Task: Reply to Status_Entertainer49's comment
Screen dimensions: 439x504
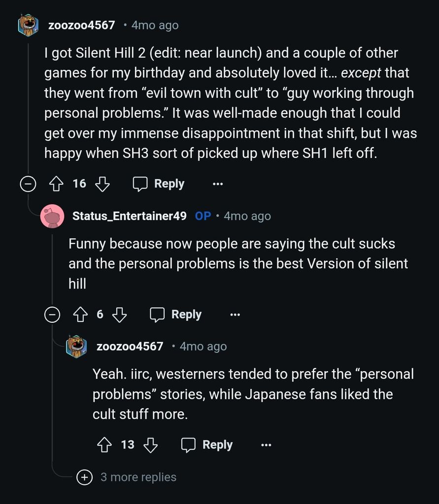Action: pos(176,315)
